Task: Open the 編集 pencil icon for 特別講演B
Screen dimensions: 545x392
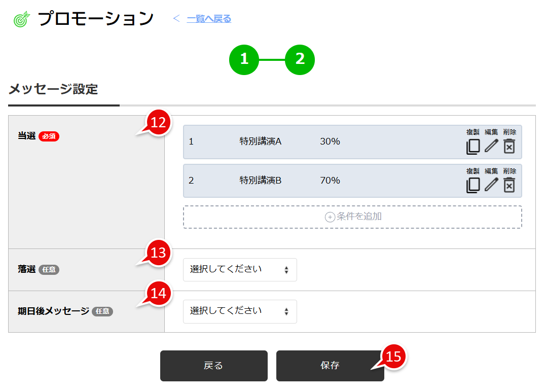Action: click(491, 186)
